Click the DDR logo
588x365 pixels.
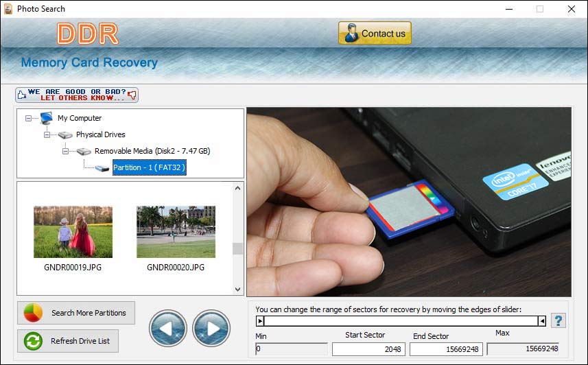pyautogui.click(x=88, y=34)
